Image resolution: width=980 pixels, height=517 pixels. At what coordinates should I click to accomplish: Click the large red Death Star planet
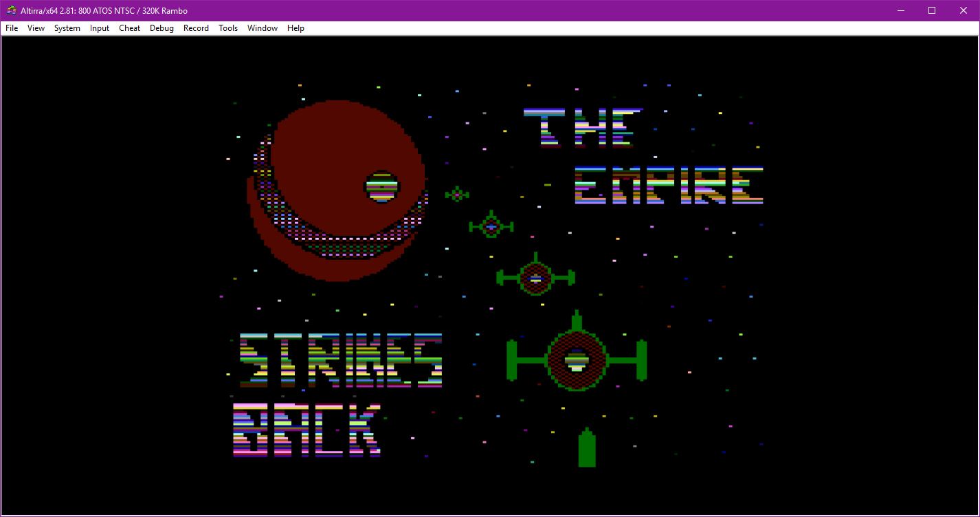coord(337,190)
